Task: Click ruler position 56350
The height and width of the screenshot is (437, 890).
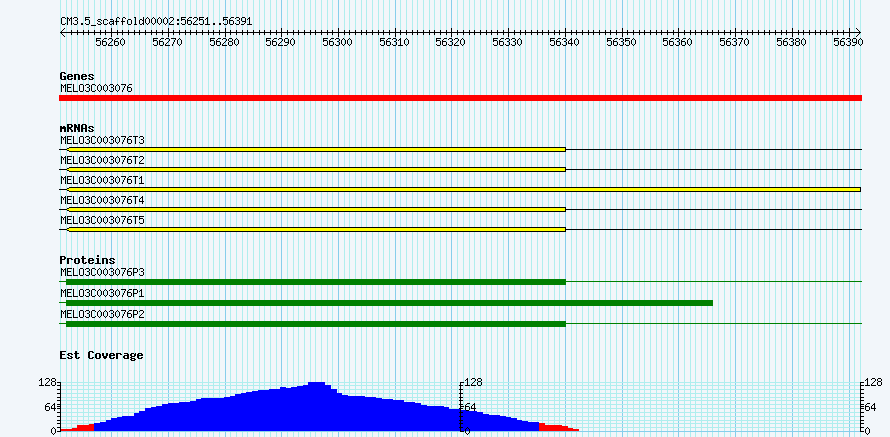Action: point(622,42)
